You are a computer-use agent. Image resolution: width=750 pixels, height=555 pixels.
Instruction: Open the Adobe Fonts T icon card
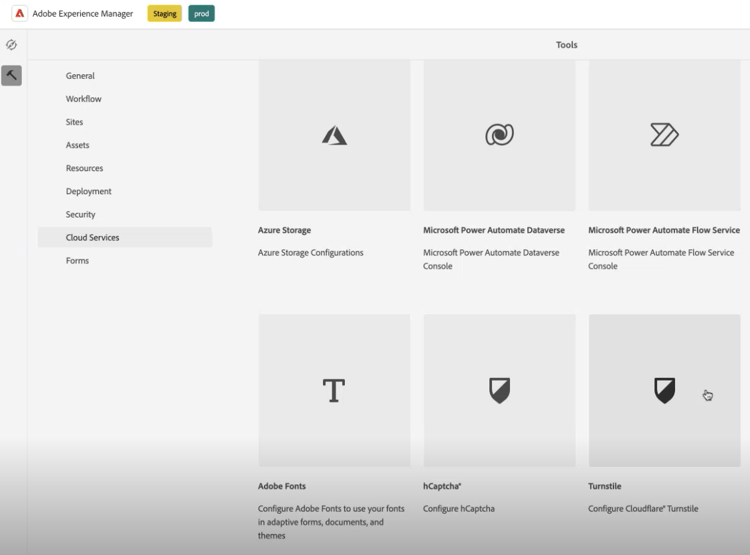[334, 390]
